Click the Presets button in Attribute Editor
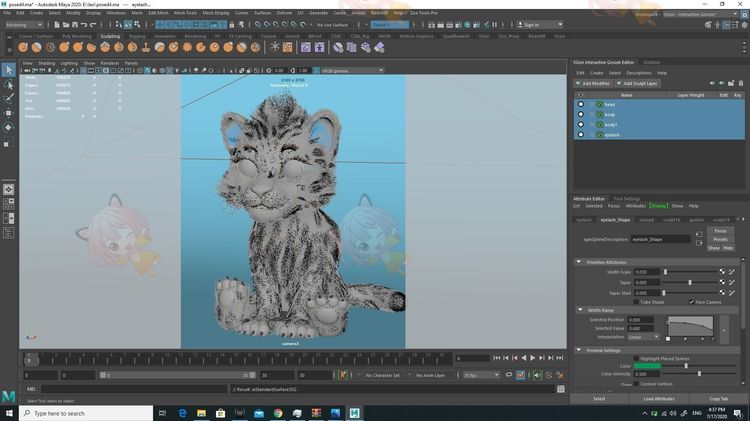 pyautogui.click(x=720, y=239)
